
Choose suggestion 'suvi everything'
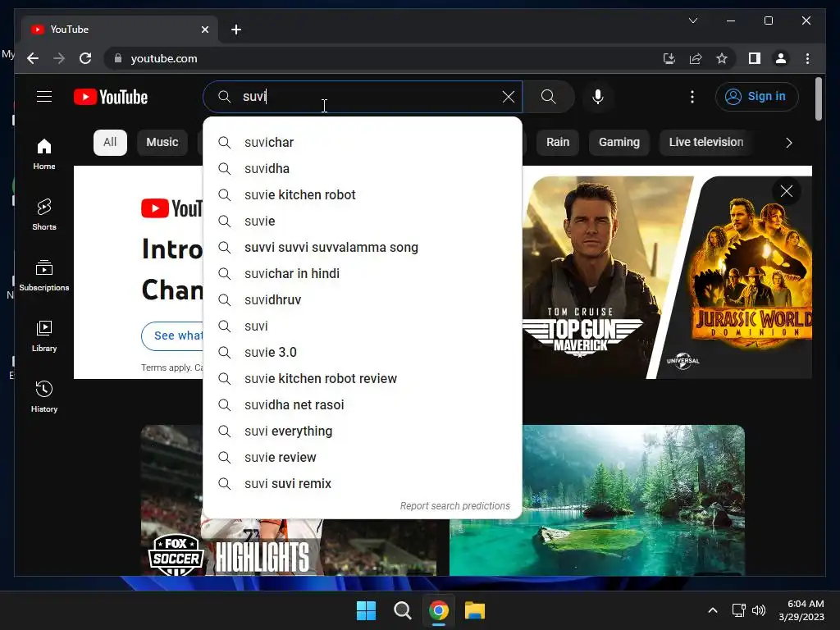pos(363,431)
